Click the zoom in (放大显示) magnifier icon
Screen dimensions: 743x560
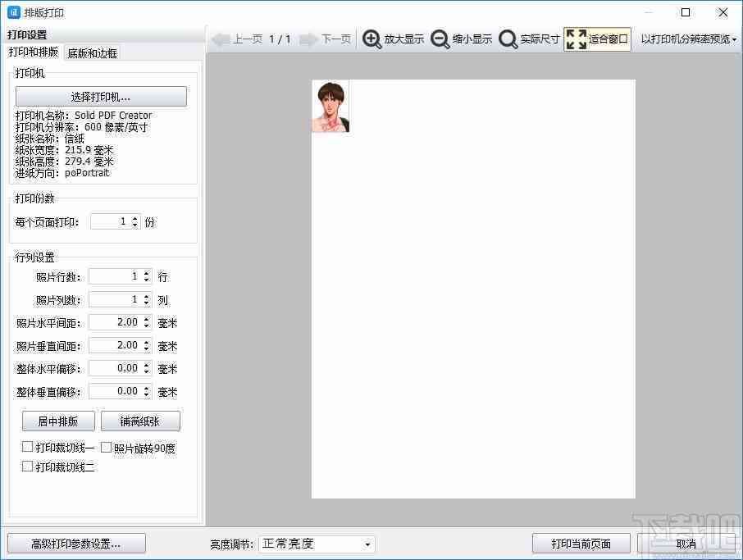click(372, 39)
